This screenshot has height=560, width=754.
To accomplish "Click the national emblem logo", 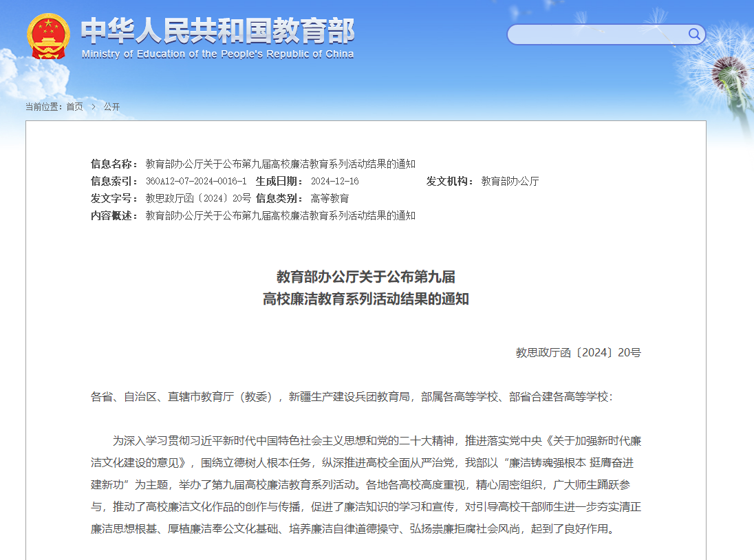I will 48,36.
